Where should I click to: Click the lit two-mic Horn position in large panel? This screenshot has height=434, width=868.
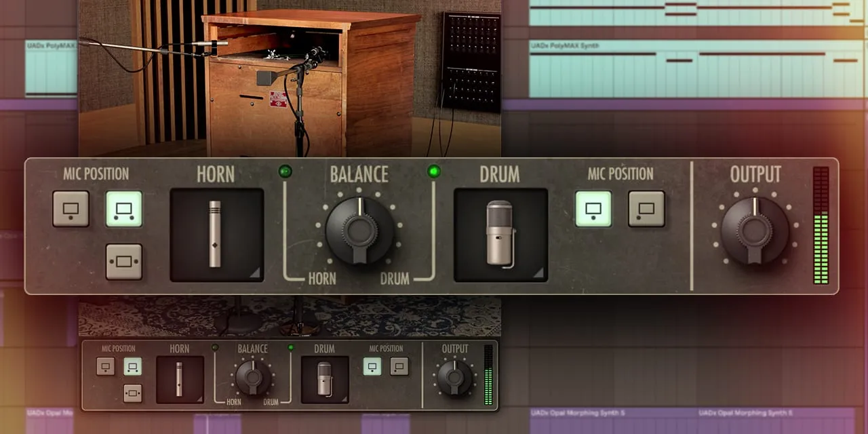point(124,209)
